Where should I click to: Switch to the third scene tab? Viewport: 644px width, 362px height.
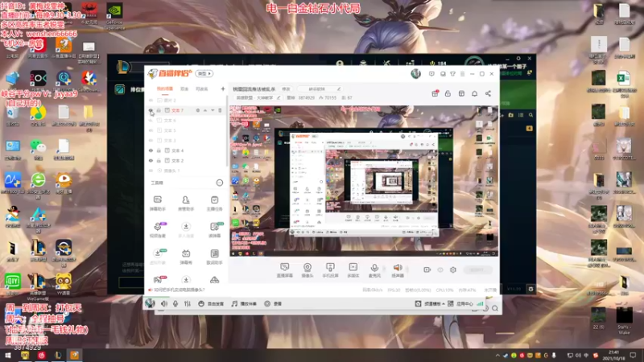coord(202,88)
